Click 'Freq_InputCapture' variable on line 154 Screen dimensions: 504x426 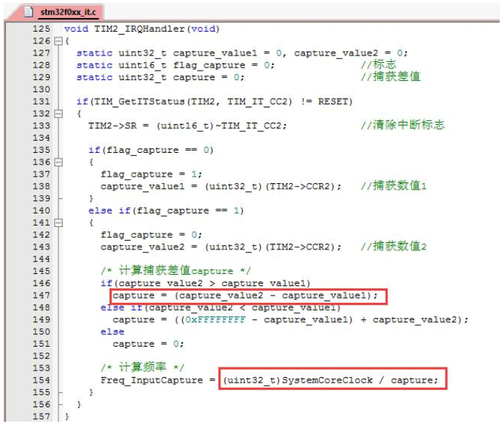point(152,381)
